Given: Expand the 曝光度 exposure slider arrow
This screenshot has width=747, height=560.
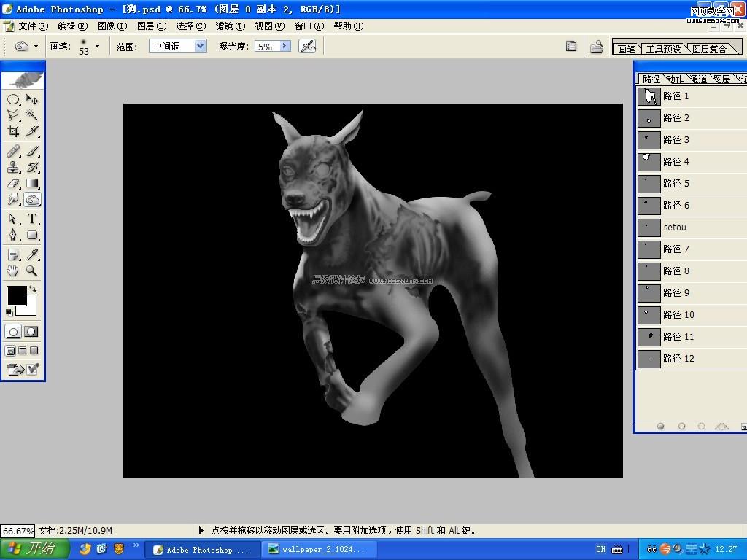Looking at the screenshot, I should (x=285, y=46).
